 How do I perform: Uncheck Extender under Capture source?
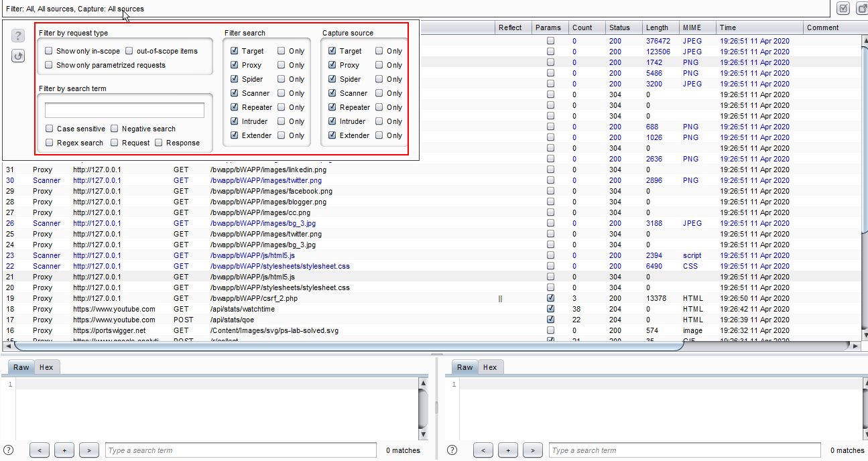tap(332, 135)
